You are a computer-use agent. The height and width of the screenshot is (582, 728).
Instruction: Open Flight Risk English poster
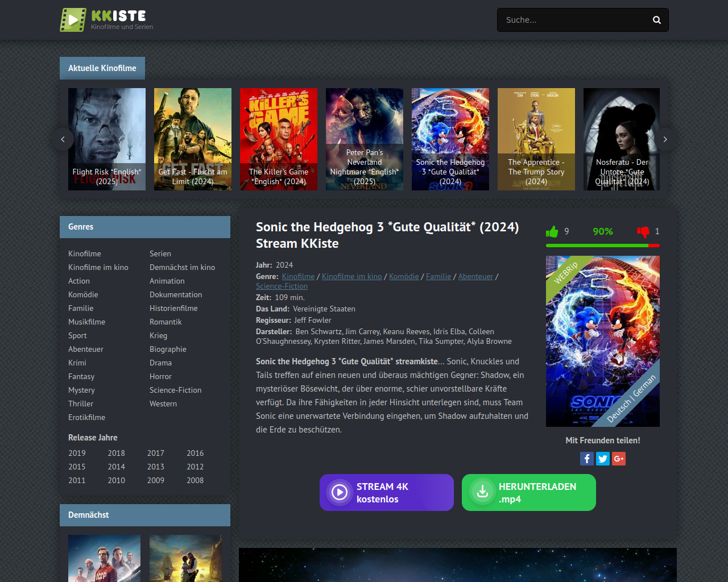(x=107, y=139)
